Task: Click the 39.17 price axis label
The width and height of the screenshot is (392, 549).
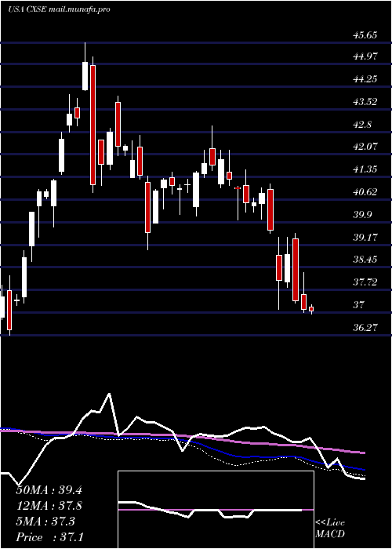Action: (365, 238)
